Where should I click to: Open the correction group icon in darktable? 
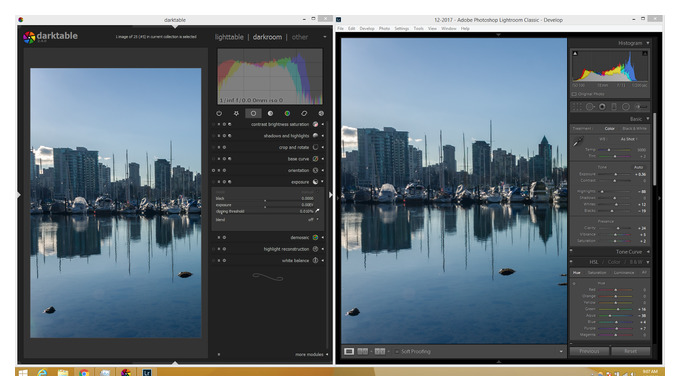pos(304,114)
